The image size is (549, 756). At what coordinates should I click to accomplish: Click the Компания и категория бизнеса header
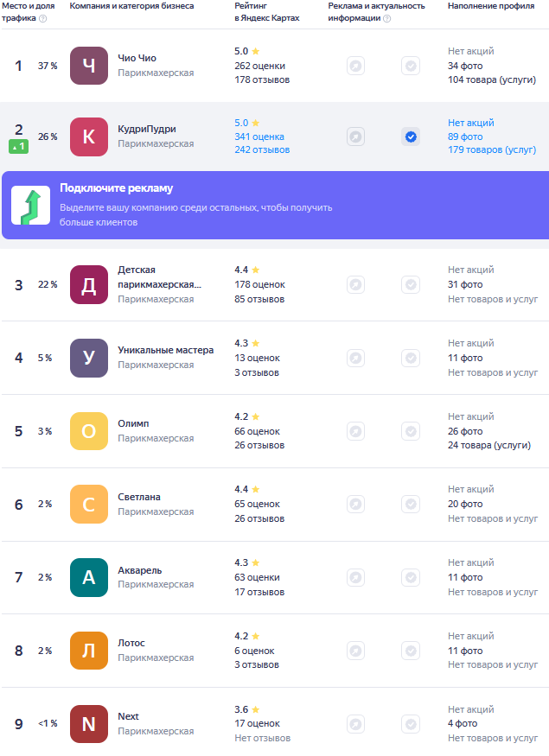(x=131, y=6)
